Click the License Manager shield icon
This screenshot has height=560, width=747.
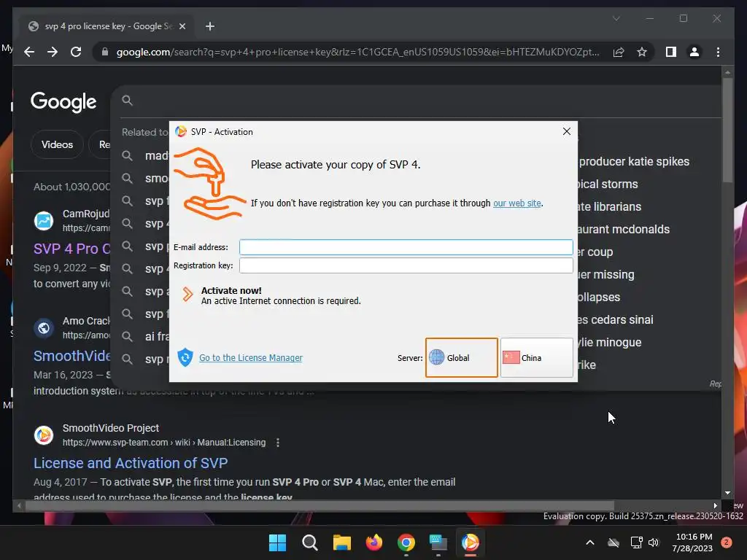185,357
